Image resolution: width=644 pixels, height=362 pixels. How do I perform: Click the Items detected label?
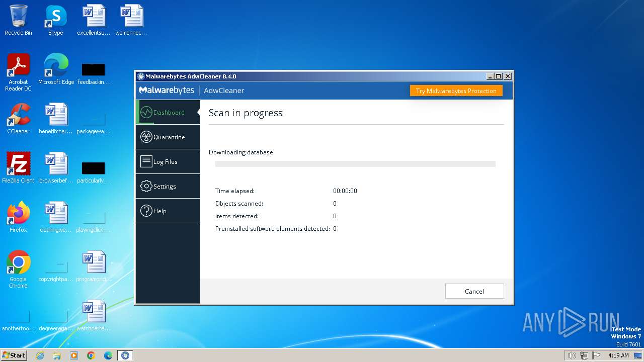pos(237,216)
